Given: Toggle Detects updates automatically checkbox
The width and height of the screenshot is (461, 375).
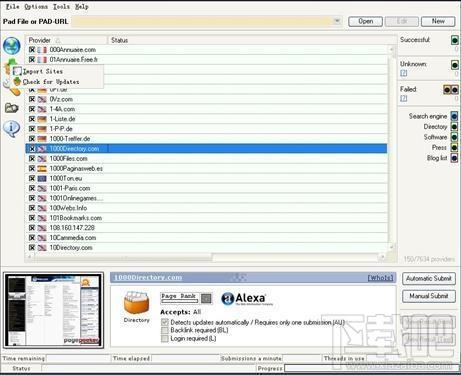Looking at the screenshot, I should [x=165, y=322].
